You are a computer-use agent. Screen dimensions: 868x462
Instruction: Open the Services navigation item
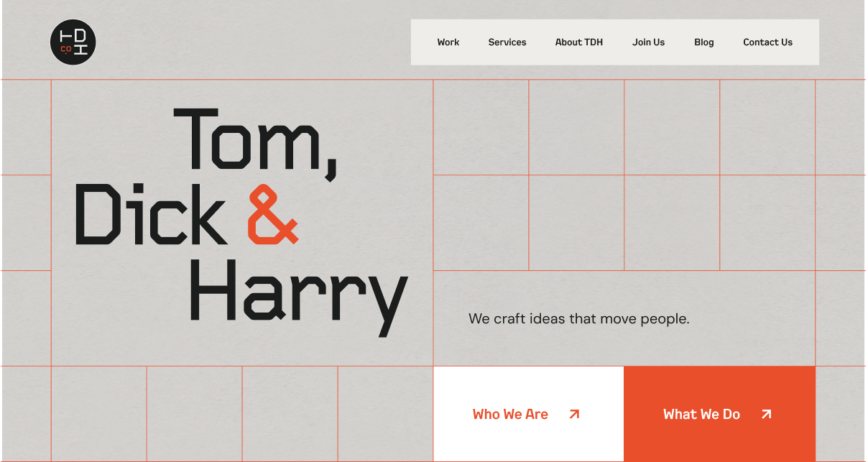pos(507,42)
